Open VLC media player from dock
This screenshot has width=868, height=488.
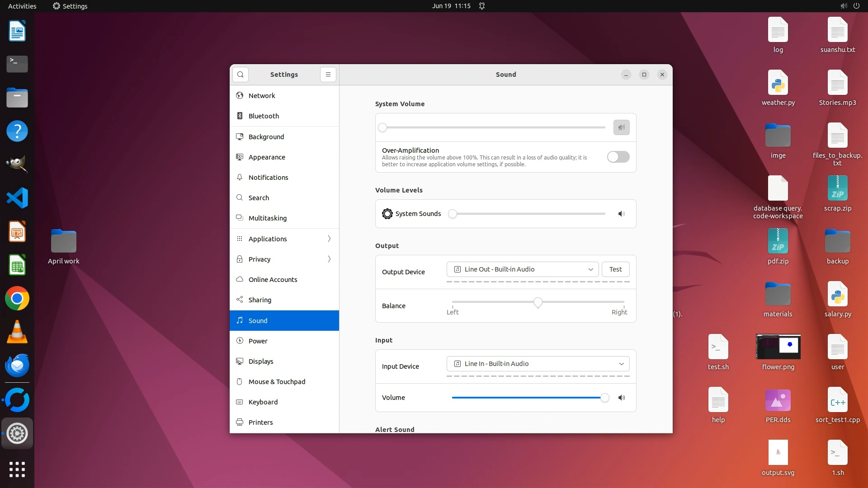pos(17,332)
